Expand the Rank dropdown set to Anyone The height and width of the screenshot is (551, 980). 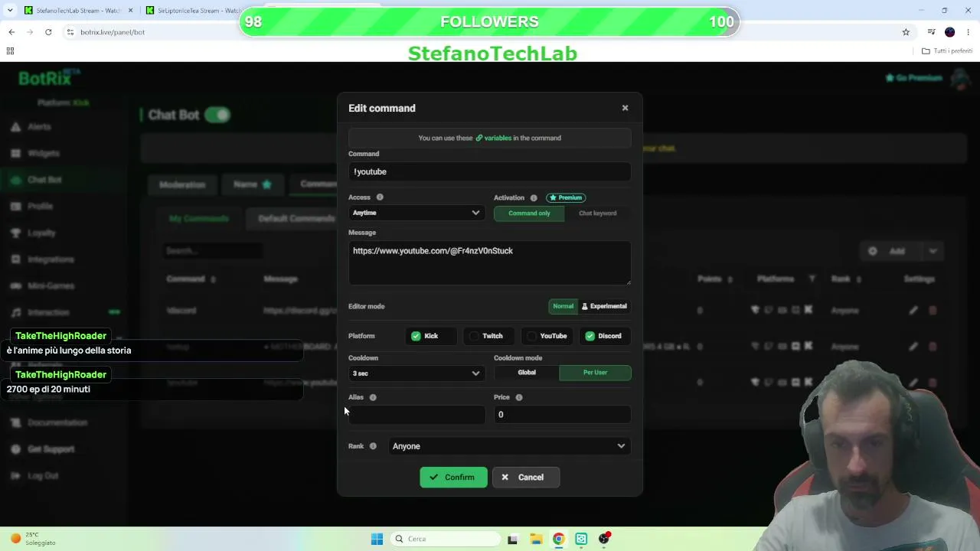coord(509,446)
